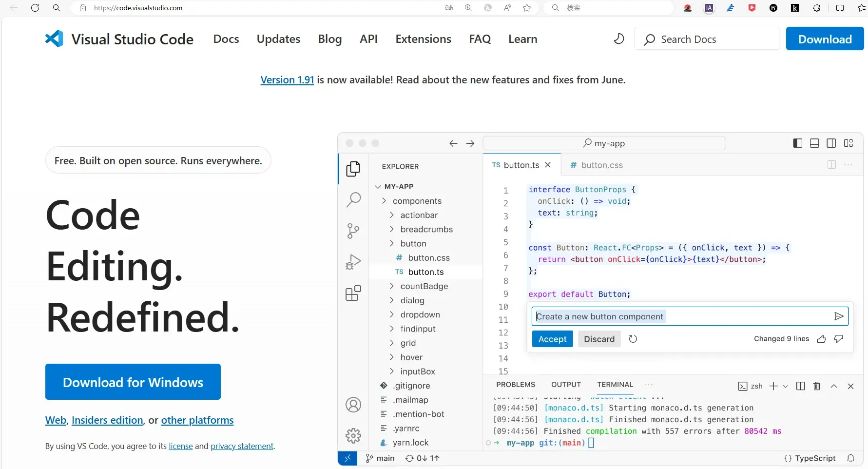Open the browser split screen icon

click(840, 8)
